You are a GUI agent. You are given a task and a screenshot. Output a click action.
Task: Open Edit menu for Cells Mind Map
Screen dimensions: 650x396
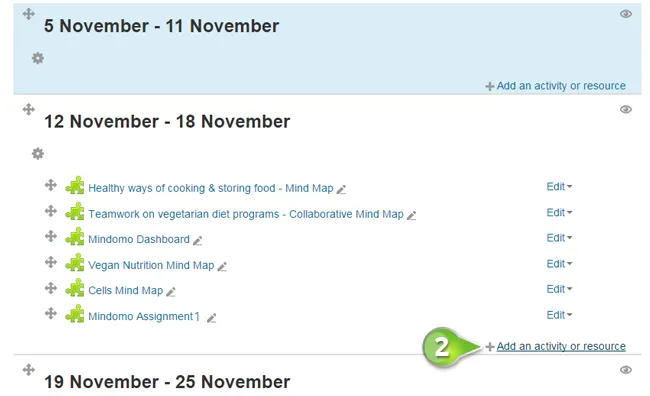click(559, 289)
